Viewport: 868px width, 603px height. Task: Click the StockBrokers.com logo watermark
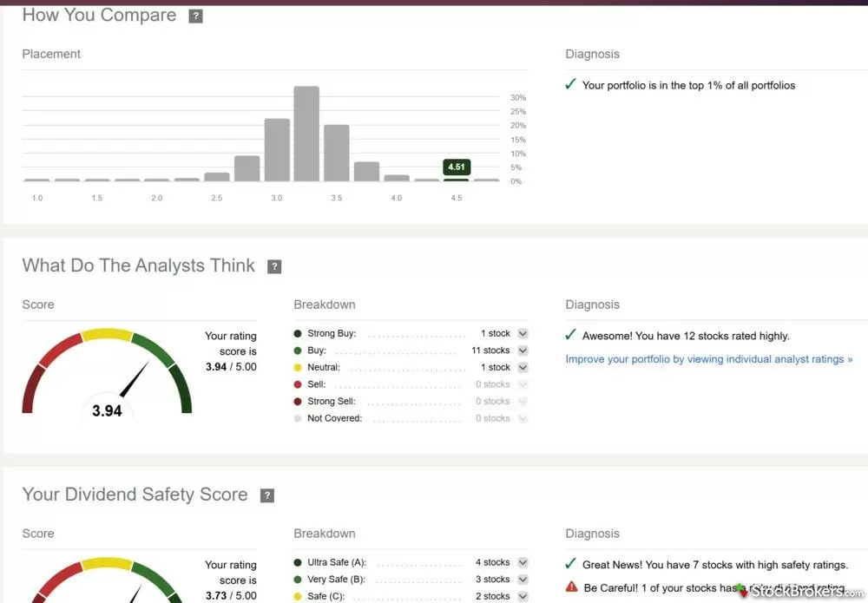(x=799, y=592)
